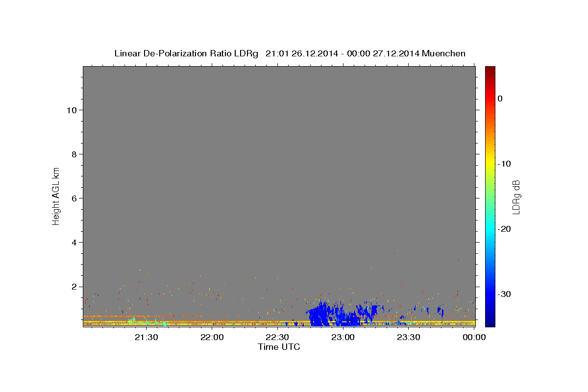The height and width of the screenshot is (392, 588).
Task: Click the 21:30 time tick label
Action: coord(146,338)
